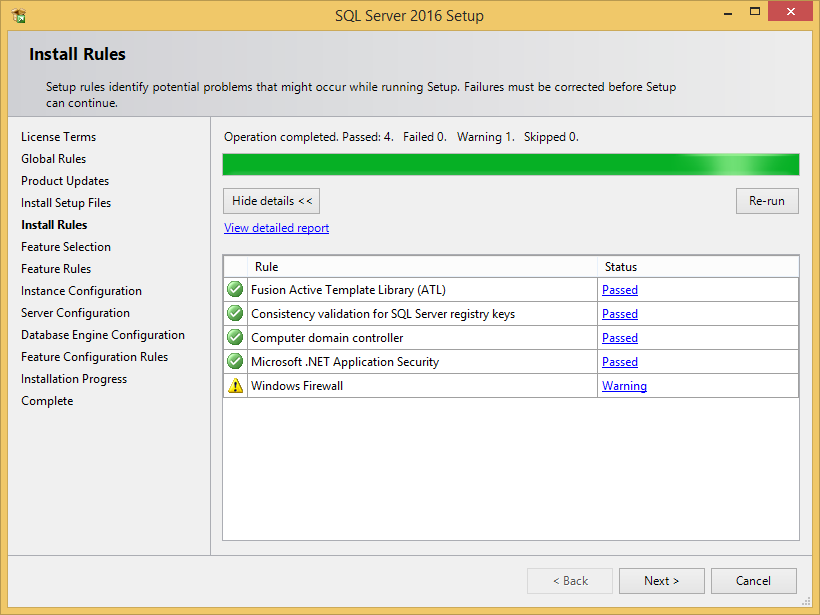Screen dimensions: 820x615
Task: Minimize the SQL Server 2016 Setup window
Action: pyautogui.click(x=727, y=13)
